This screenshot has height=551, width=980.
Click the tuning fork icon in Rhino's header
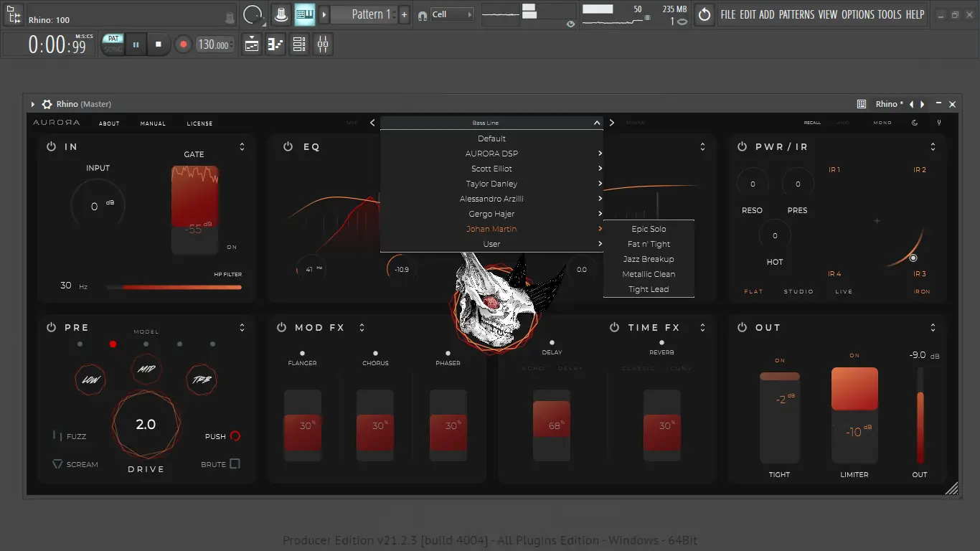click(x=939, y=123)
